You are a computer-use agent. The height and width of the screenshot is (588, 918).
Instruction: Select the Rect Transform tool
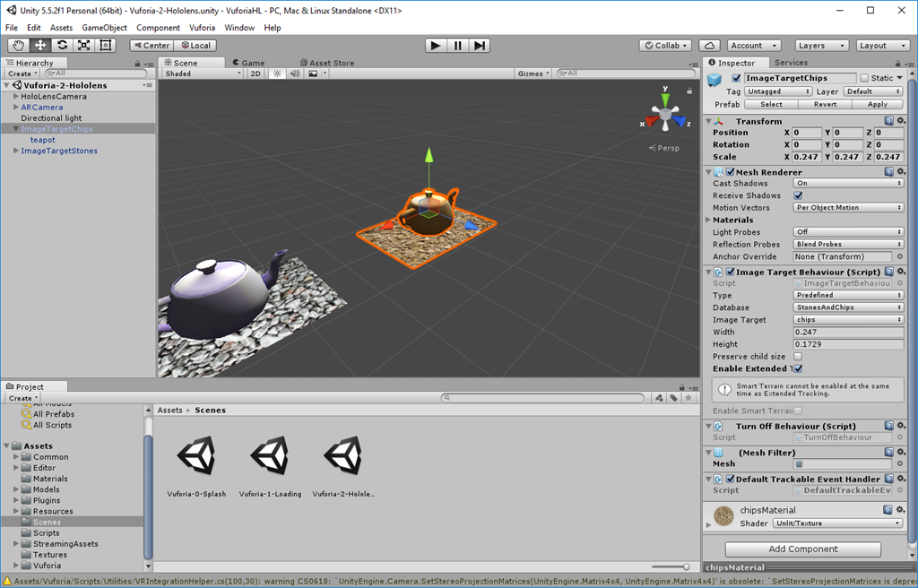click(x=106, y=45)
